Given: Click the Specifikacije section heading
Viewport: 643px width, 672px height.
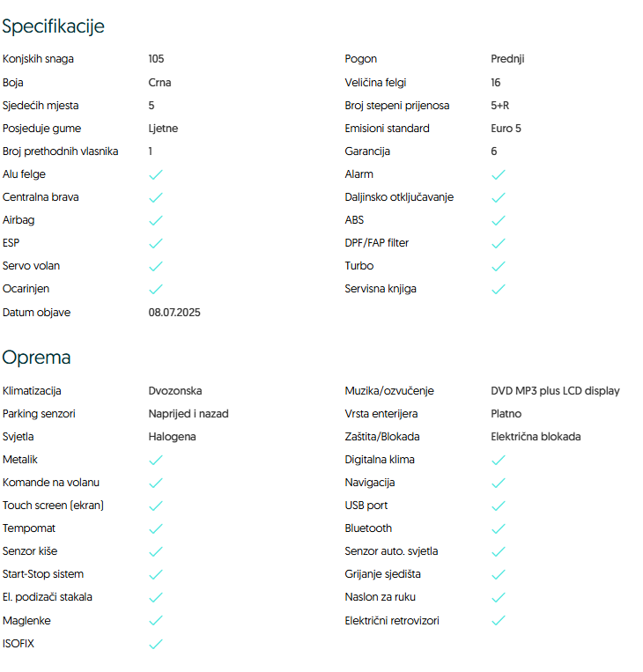Looking at the screenshot, I should tap(54, 26).
